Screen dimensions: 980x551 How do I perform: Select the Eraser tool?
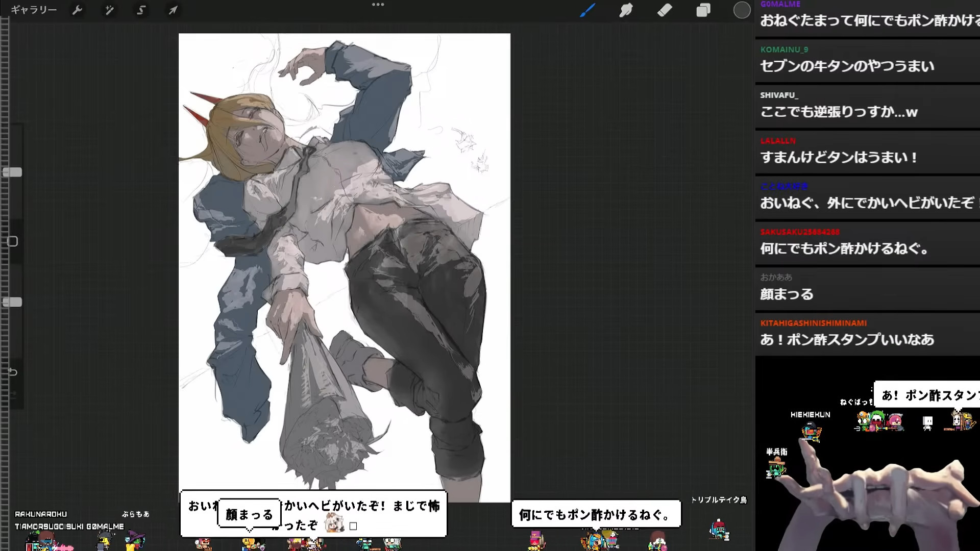click(x=665, y=10)
